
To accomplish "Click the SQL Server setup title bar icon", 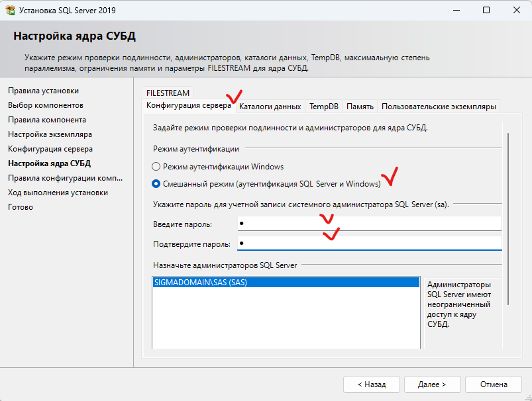I will point(11,10).
